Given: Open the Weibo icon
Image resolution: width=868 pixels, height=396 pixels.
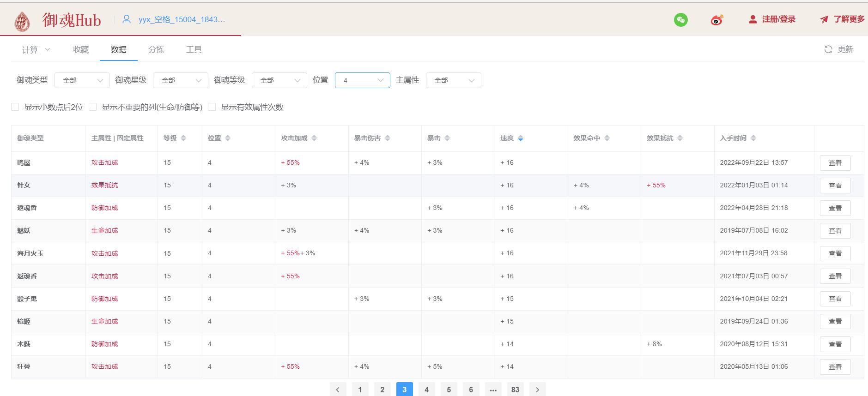Looking at the screenshot, I should click(x=717, y=19).
